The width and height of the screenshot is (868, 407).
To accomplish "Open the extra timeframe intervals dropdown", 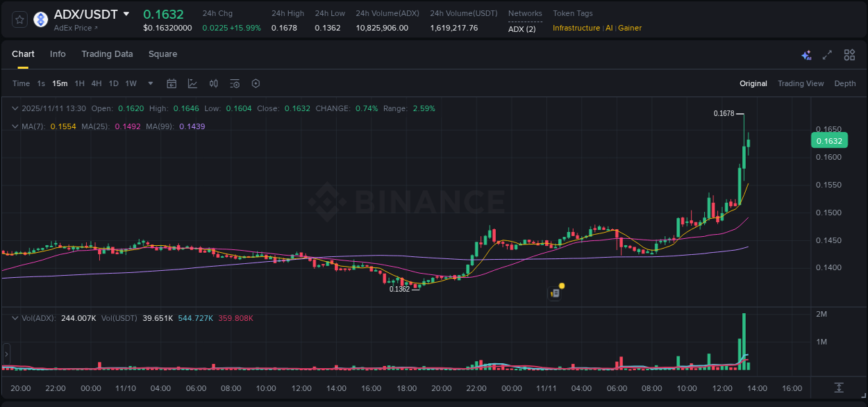I will (x=150, y=83).
